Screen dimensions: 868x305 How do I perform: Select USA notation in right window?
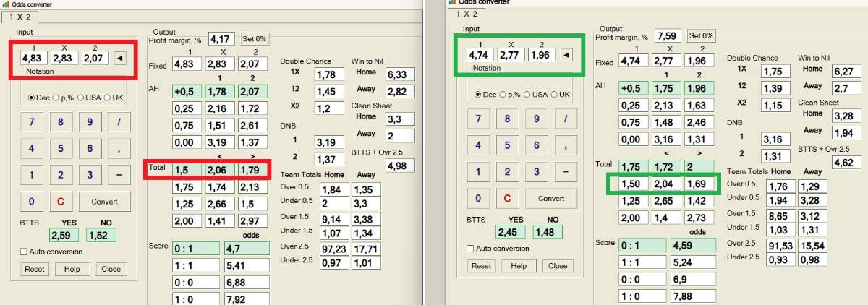537,95
